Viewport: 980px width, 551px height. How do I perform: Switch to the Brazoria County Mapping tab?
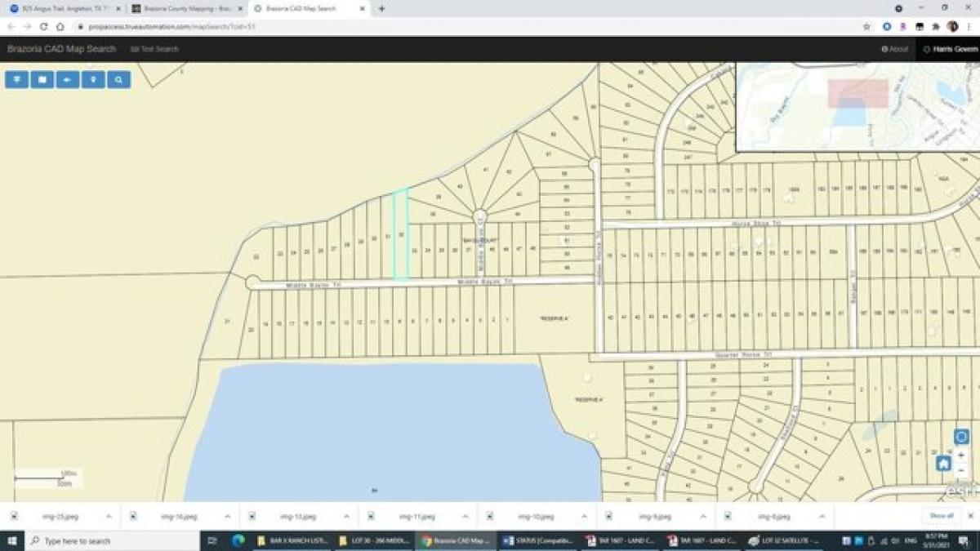click(x=188, y=8)
